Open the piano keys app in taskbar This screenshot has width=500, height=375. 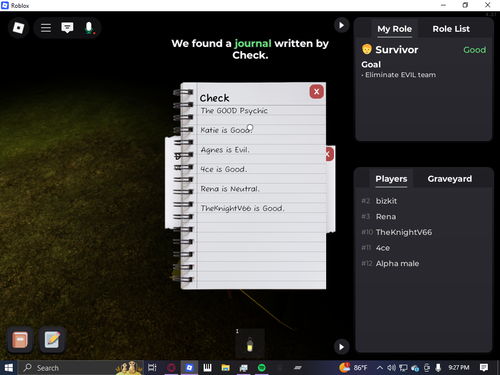click(x=207, y=368)
